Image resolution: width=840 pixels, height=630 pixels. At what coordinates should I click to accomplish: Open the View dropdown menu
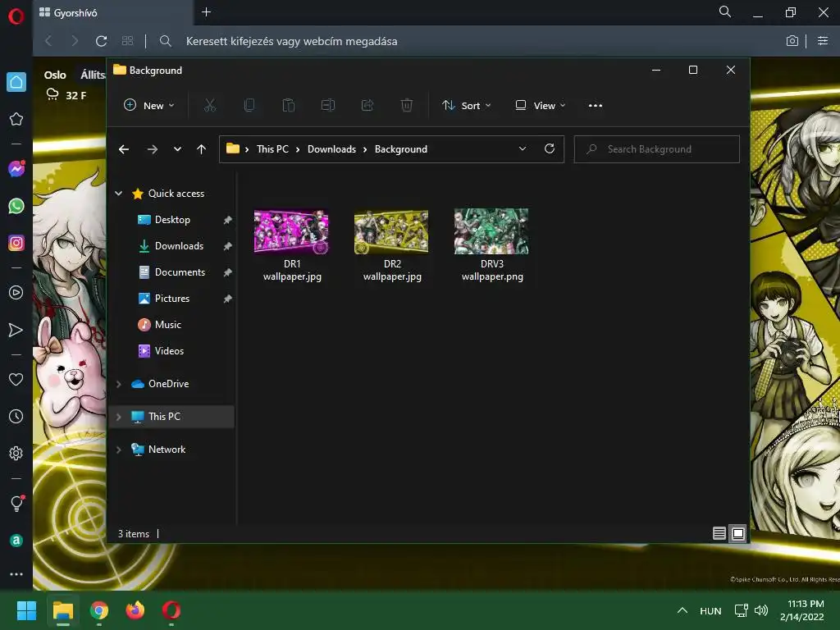click(540, 106)
